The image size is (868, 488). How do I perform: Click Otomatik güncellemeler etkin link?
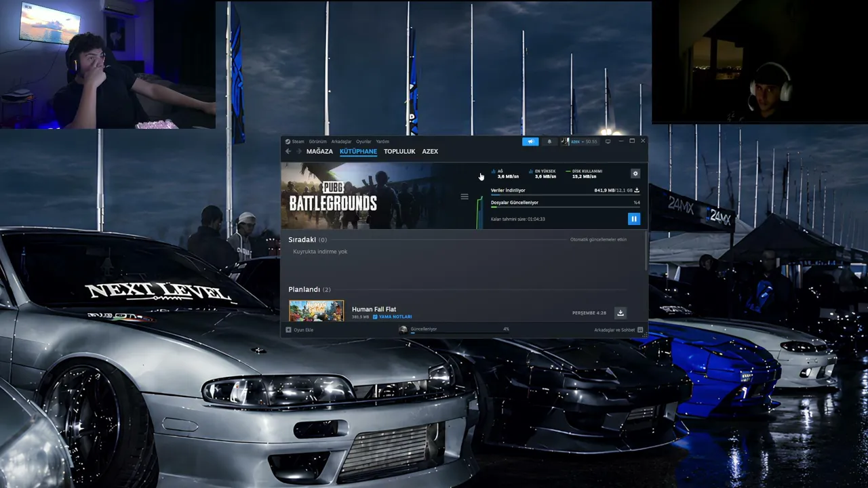click(x=598, y=239)
